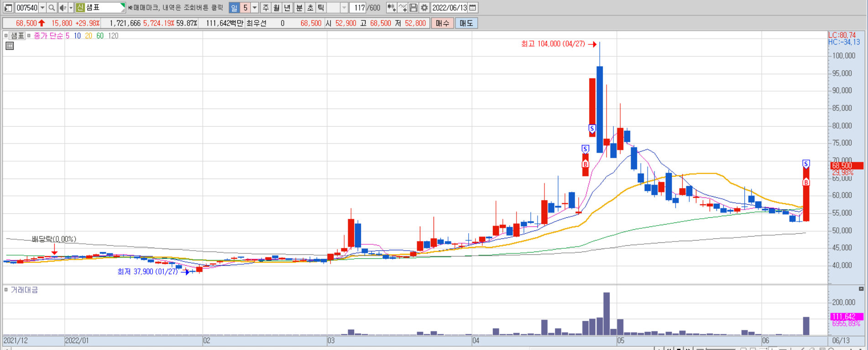This screenshot has height=350, width=868.
Task: Toggle the square beside 거래대금 label
Action: (6, 289)
